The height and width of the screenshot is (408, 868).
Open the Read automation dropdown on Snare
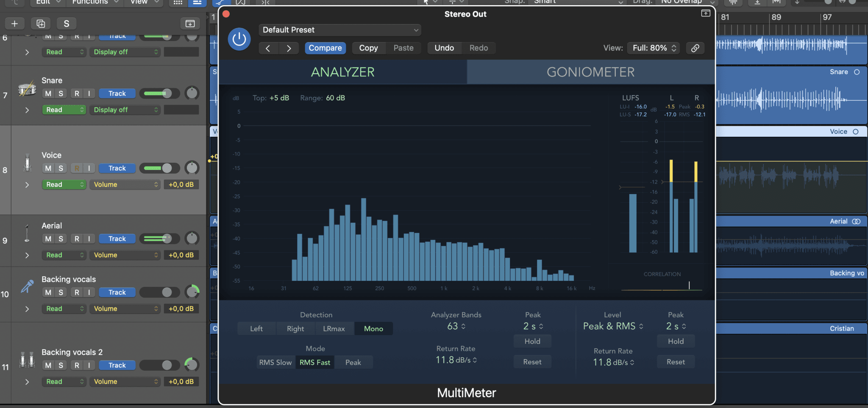[x=64, y=109]
